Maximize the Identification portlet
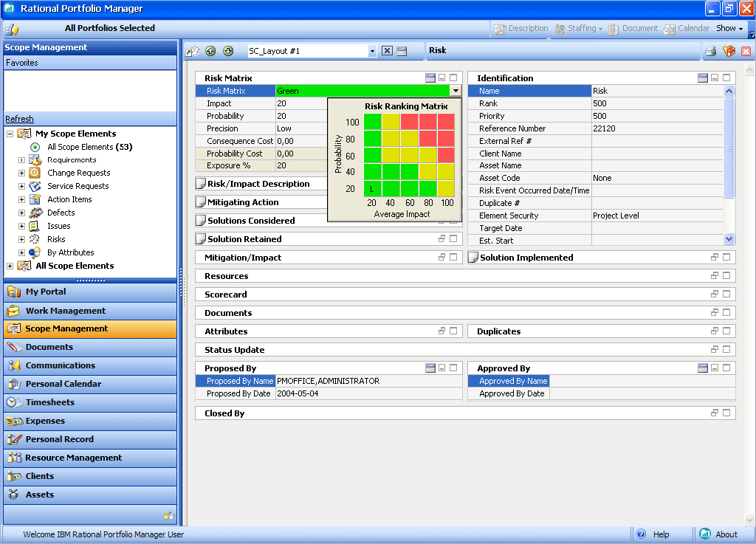Image resolution: width=756 pixels, height=544 pixels. tap(726, 78)
